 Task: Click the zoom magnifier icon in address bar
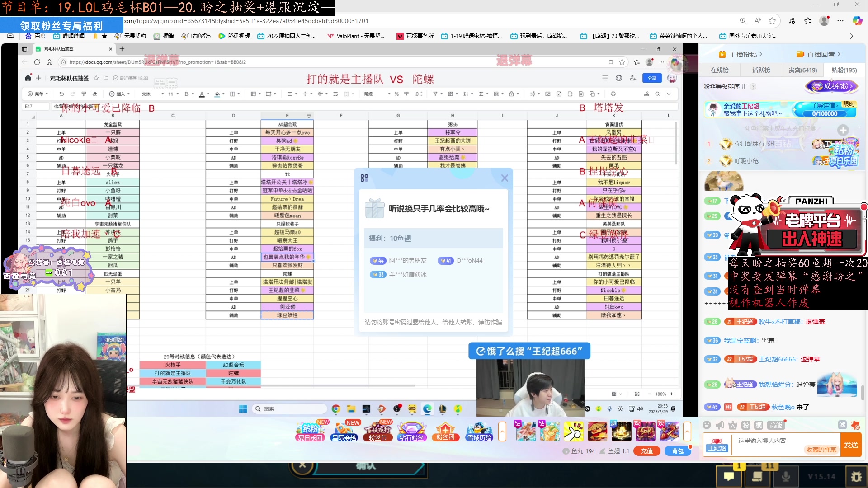tap(743, 21)
